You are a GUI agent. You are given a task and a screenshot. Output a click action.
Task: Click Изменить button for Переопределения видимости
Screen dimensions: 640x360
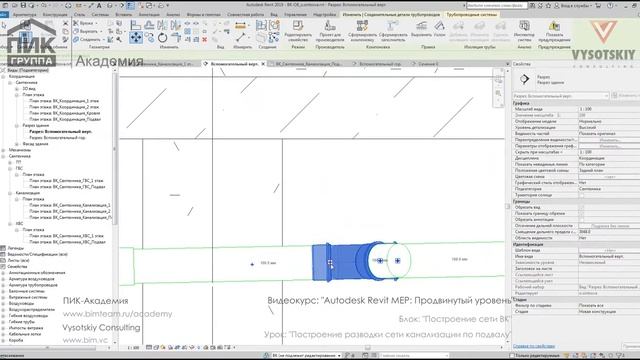click(x=610, y=140)
